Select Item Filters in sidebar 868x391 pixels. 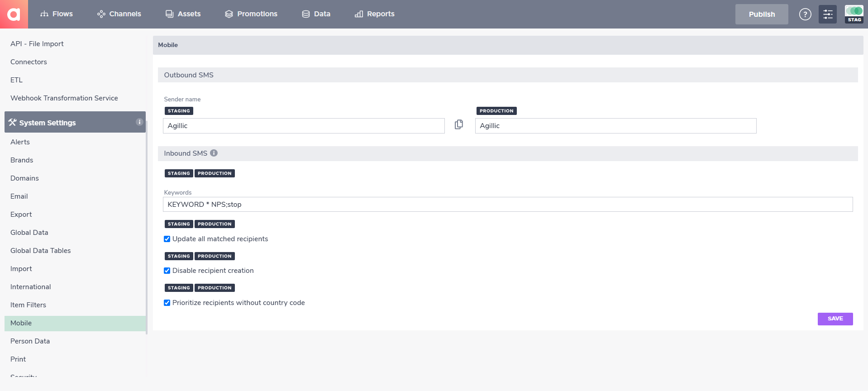[x=28, y=305]
